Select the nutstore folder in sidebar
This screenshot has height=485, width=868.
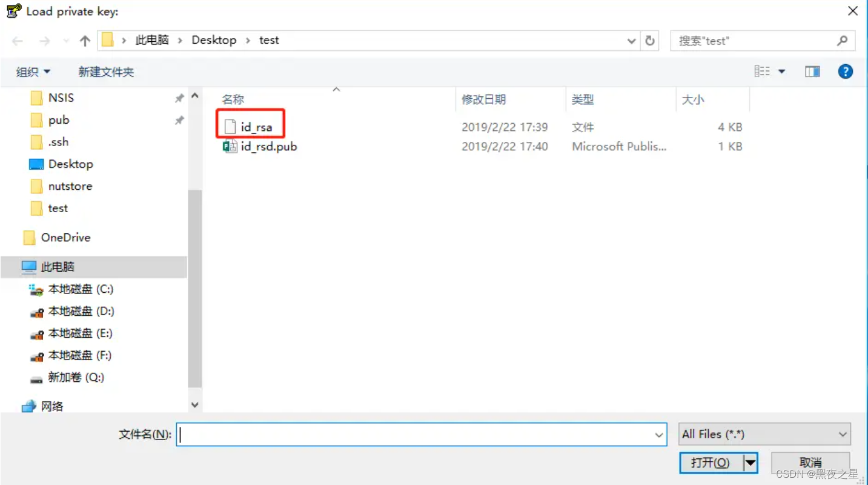tap(70, 186)
